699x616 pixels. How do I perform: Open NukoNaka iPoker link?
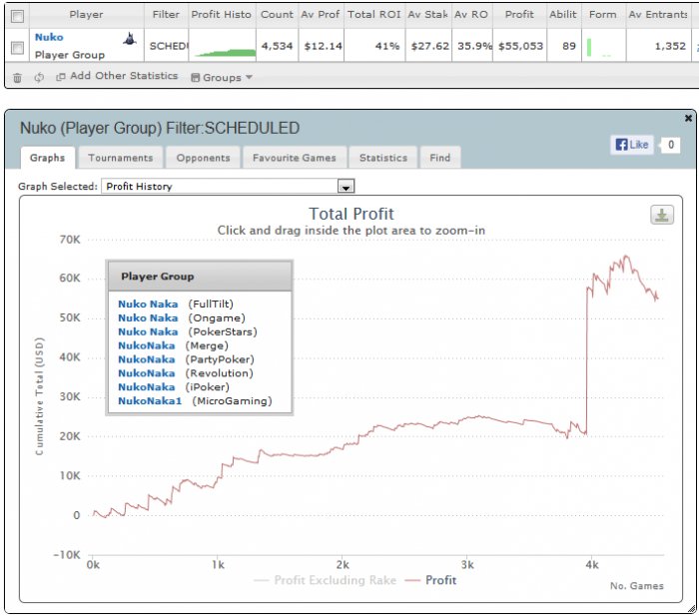pyautogui.click(x=147, y=387)
